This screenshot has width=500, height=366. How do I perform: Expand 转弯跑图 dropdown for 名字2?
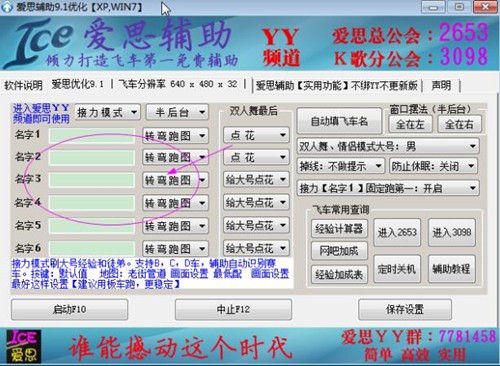click(x=175, y=157)
